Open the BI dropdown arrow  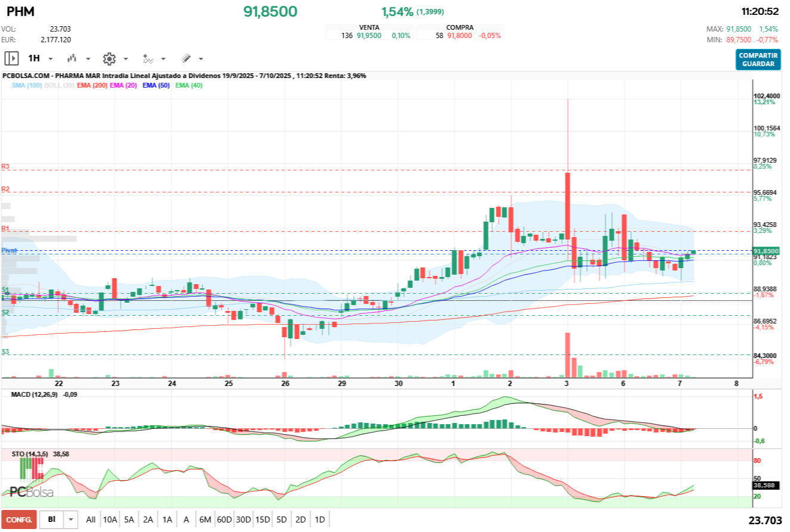(72, 519)
